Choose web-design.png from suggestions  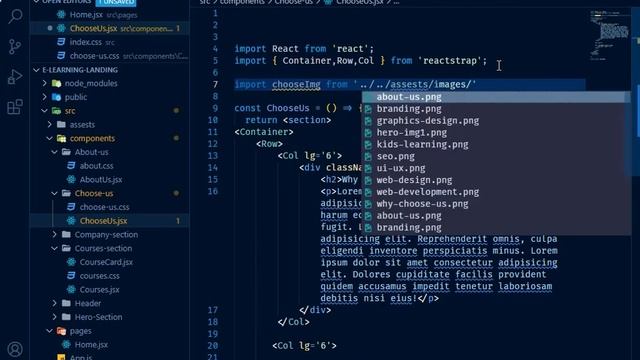click(x=496, y=180)
